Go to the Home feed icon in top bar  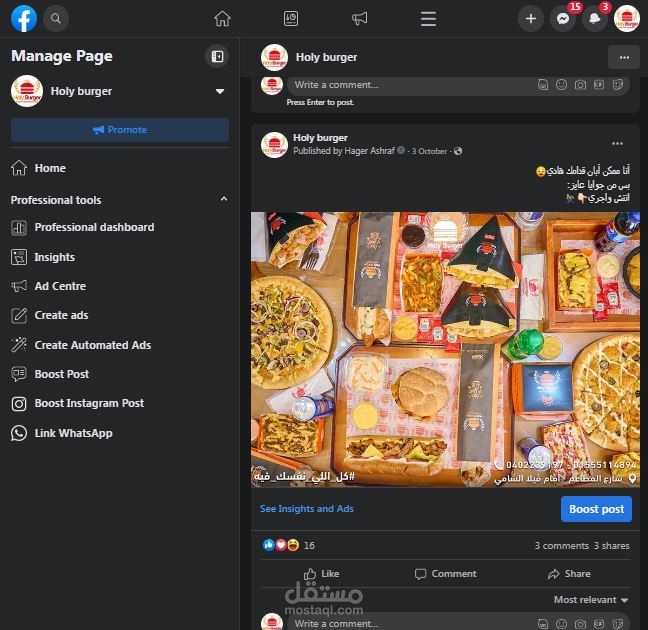tap(222, 19)
